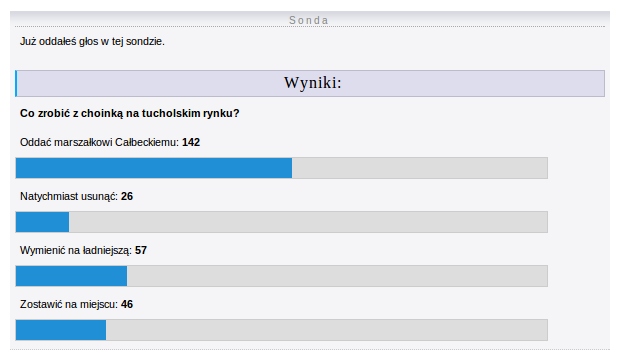
Task: Select the 'Natychmiast usunąć' result label
Action: pos(69,196)
